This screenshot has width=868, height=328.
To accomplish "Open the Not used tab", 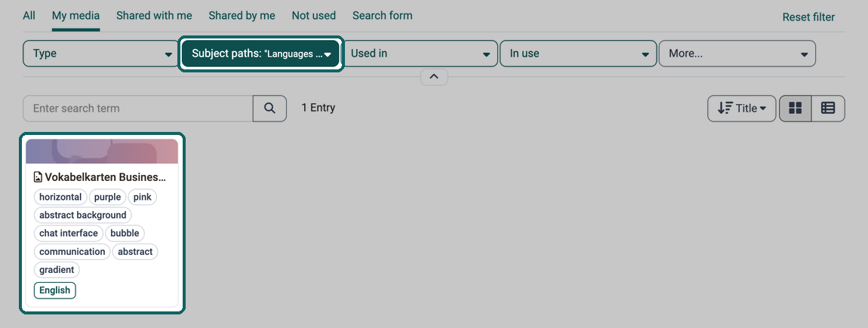I will pyautogui.click(x=314, y=16).
